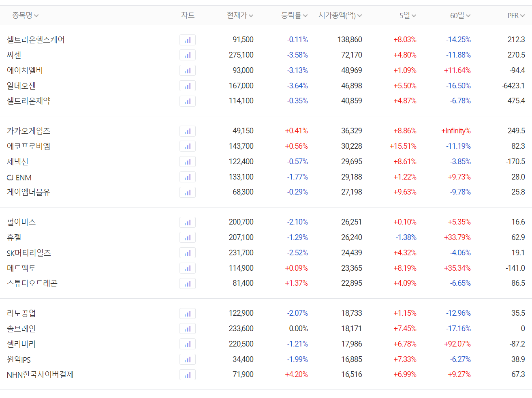Select +92.07% sixty-day value
This screenshot has height=398, width=532.
[457, 344]
